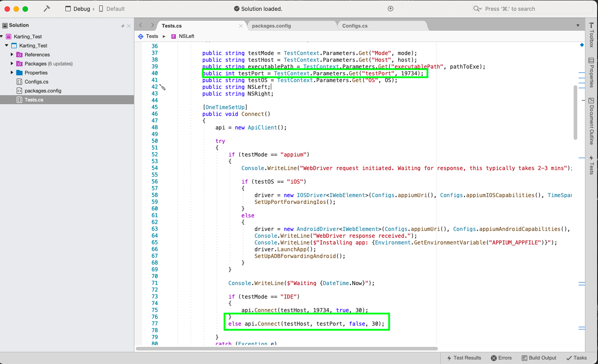Click the NSLeft field icon in breadcrumb
This screenshot has height=364, width=598.
point(174,36)
